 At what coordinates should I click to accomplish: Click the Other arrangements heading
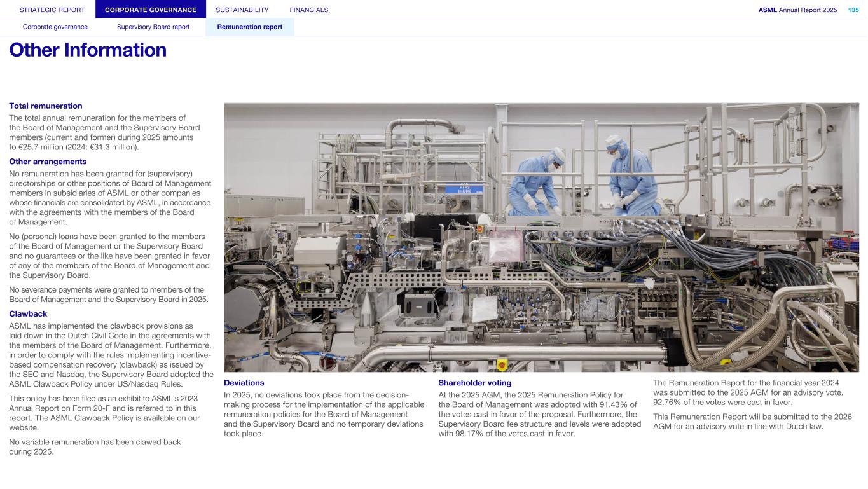point(48,162)
